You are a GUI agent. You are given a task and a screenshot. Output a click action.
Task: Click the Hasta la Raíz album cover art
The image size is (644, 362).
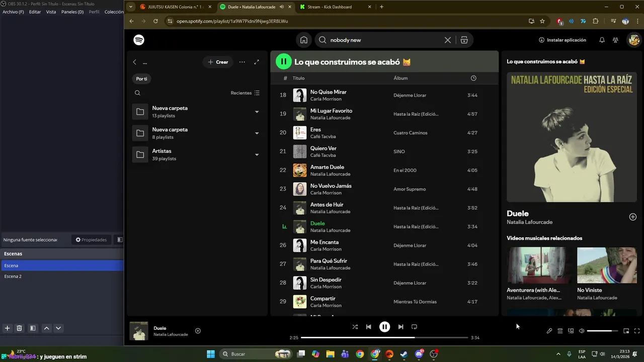(x=572, y=137)
